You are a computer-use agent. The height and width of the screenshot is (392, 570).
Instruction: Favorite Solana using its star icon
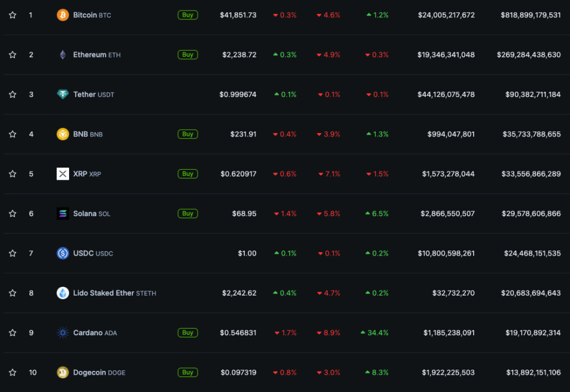(12, 214)
